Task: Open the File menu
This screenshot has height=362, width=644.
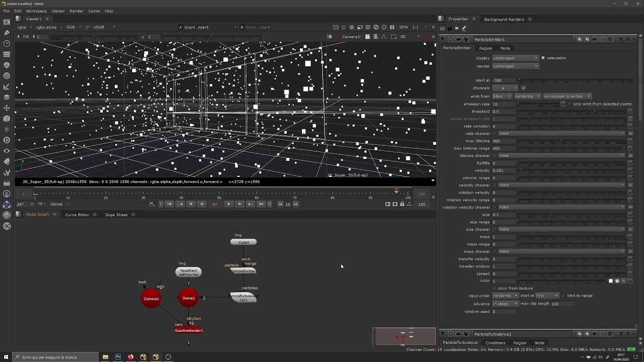Action: (x=6, y=11)
